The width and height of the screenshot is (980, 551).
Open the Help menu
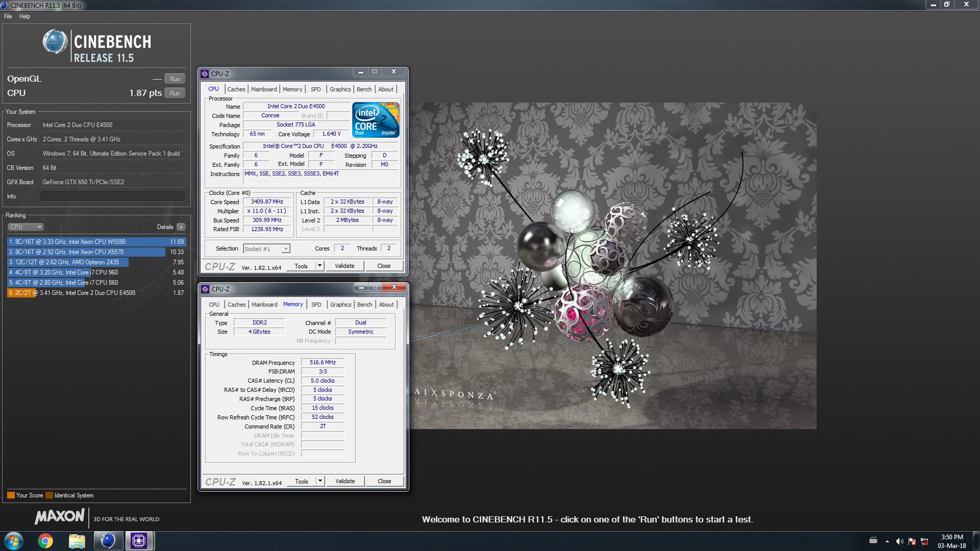24,16
